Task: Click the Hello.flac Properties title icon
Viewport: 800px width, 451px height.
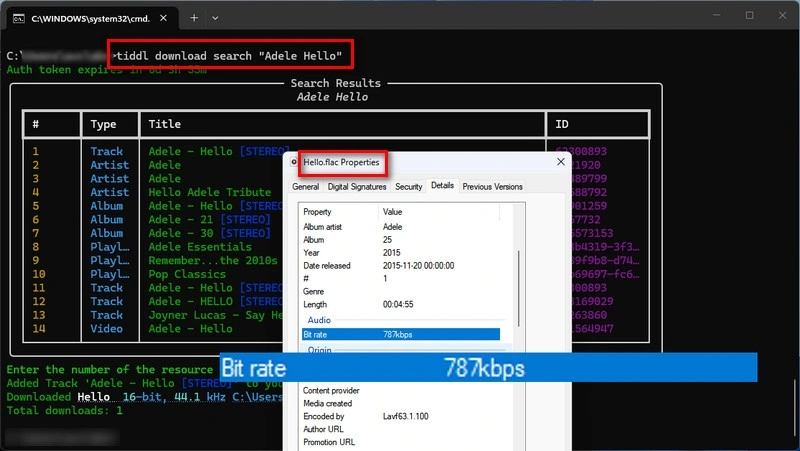Action: point(294,162)
